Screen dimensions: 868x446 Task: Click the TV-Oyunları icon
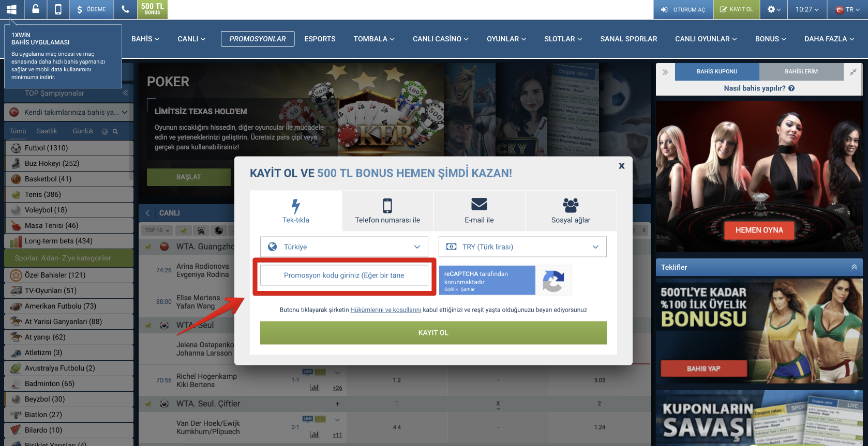pyautogui.click(x=16, y=290)
